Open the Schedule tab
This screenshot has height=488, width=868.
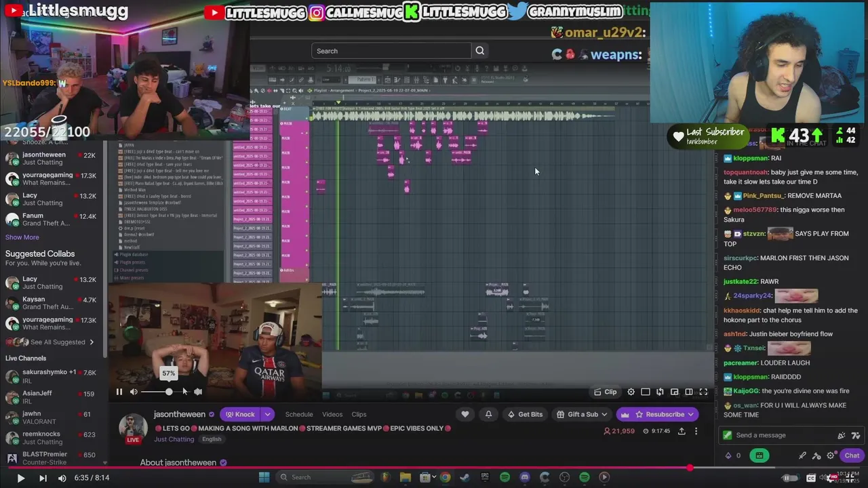pyautogui.click(x=299, y=414)
